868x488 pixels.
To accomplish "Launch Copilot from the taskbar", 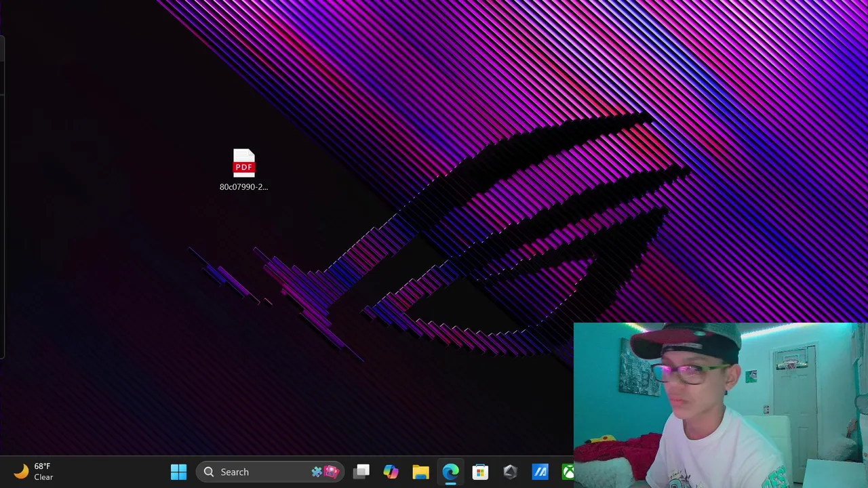I will [391, 472].
